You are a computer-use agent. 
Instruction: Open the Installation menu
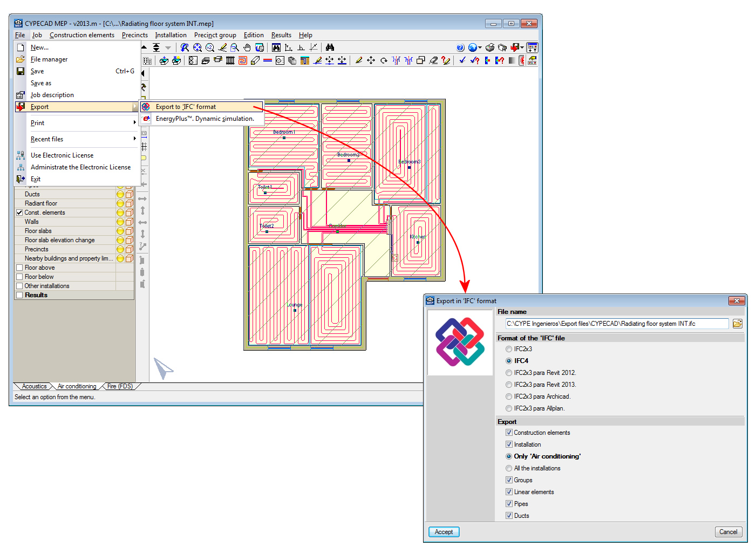coord(171,35)
